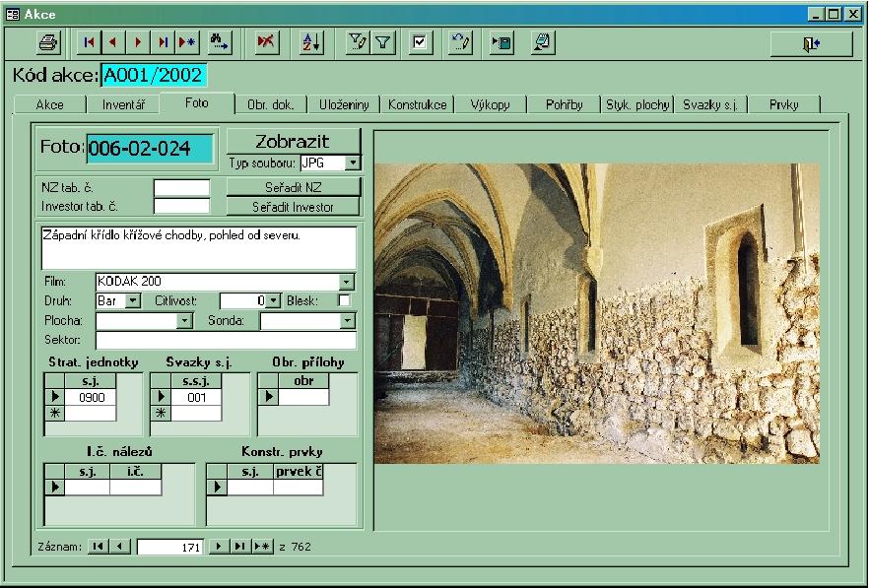Screen dimensions: 869x588
Task: Sort records A to Z
Action: point(311,42)
